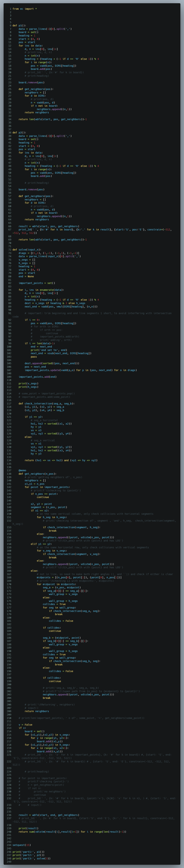Click 'return (hx1 <= vx <= hx2)' line
This screenshot has height=868, width=184.
pos(61,460)
